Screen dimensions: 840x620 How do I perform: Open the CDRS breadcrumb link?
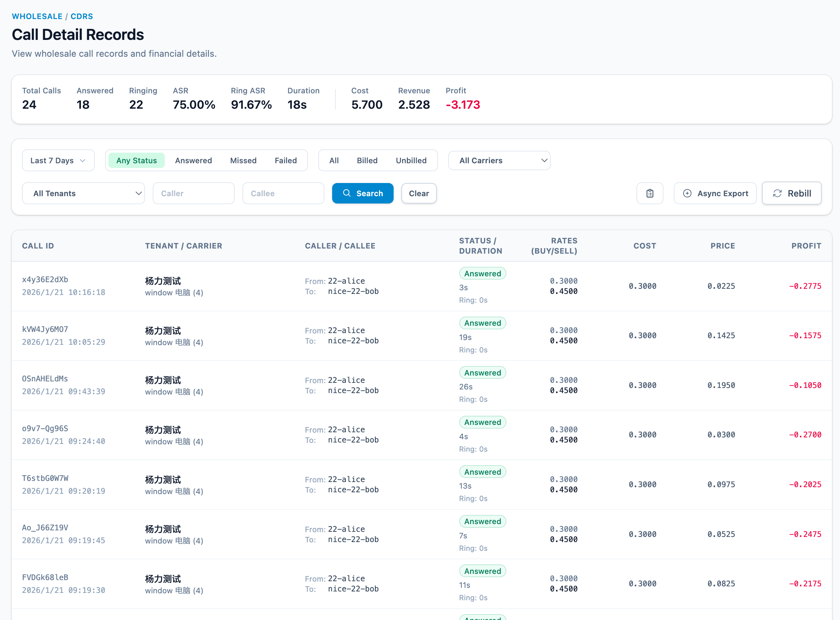point(82,16)
